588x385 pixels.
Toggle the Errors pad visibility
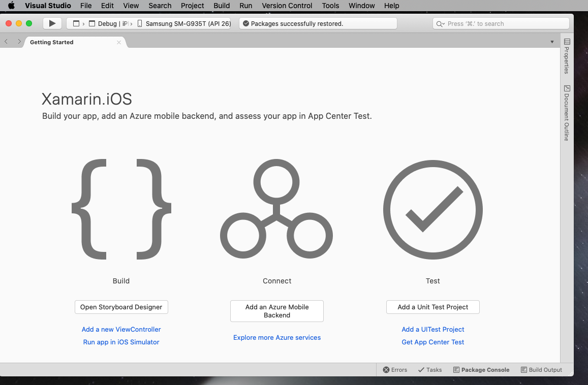[395, 370]
